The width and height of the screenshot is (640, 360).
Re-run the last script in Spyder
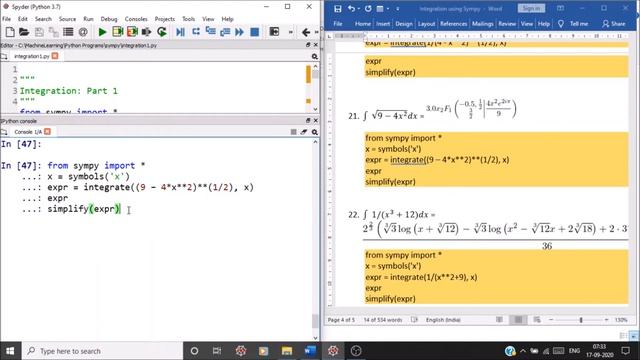pos(162,32)
